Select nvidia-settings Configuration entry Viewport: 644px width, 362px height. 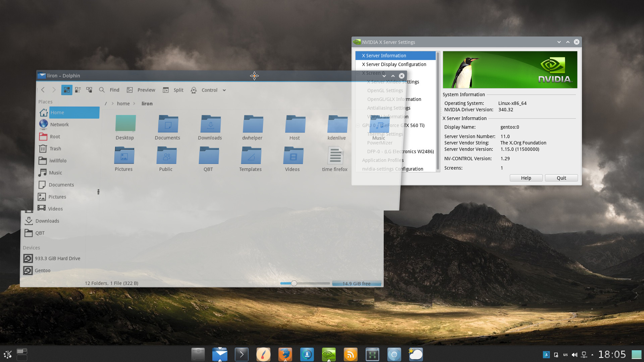tap(392, 169)
